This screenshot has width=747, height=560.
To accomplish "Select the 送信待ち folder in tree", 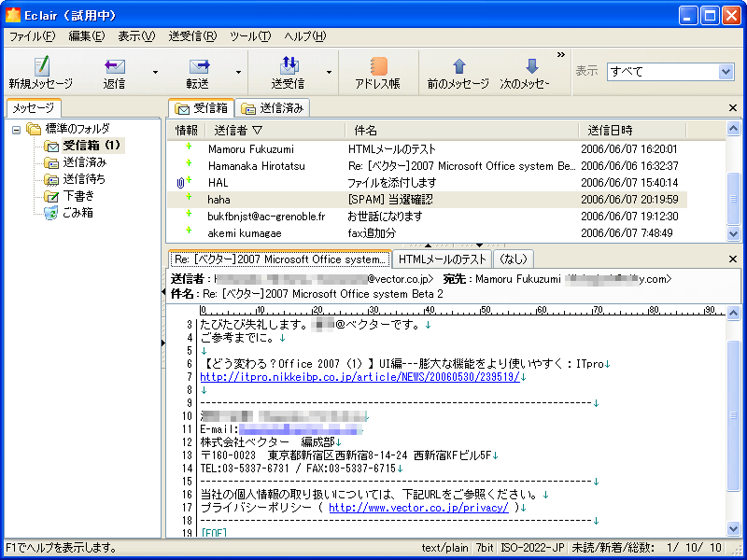I will pos(75,179).
